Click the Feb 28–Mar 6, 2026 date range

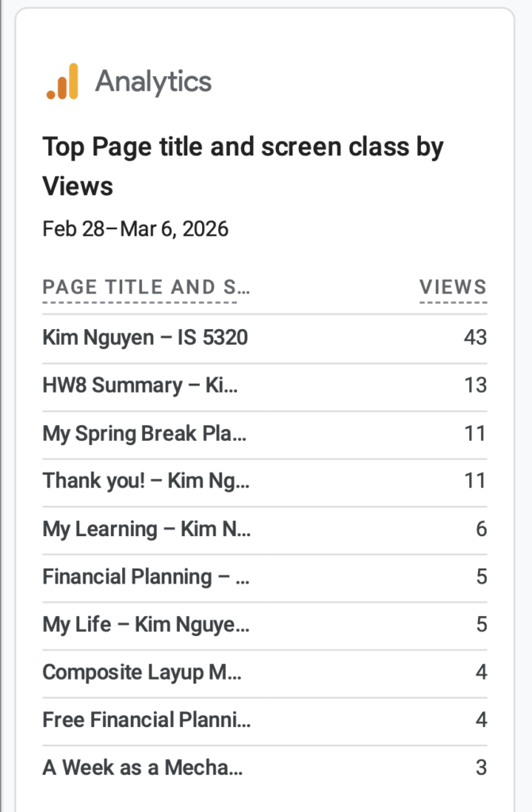pos(136,229)
